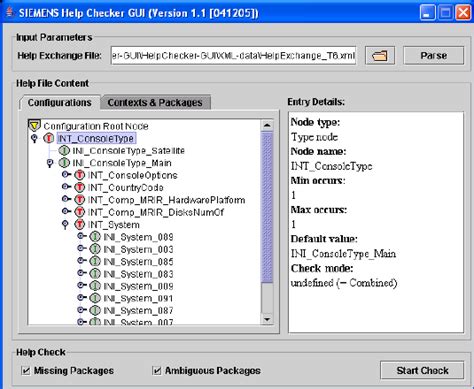Click the Parse button

(433, 55)
